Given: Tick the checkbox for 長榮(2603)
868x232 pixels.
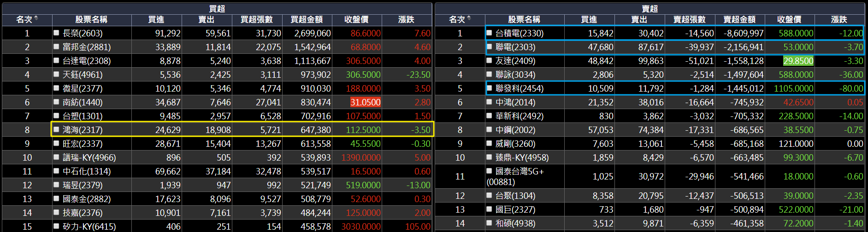Looking at the screenshot, I should (56, 33).
